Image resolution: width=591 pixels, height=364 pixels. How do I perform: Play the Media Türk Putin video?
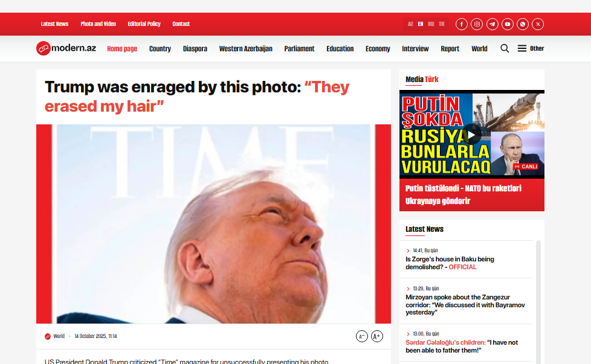(471, 135)
